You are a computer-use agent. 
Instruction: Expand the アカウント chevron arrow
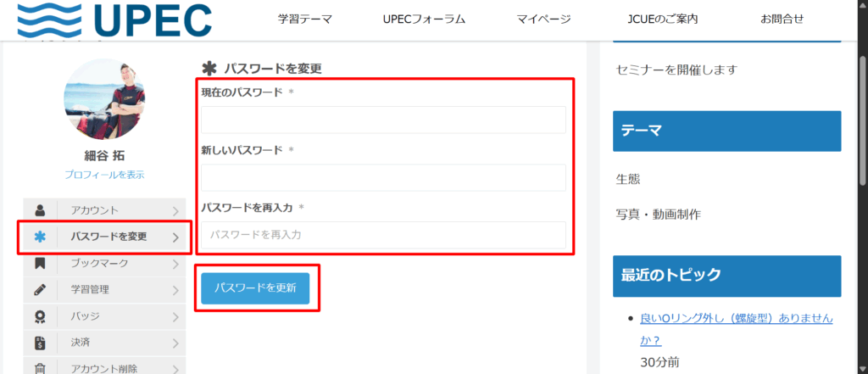(175, 210)
